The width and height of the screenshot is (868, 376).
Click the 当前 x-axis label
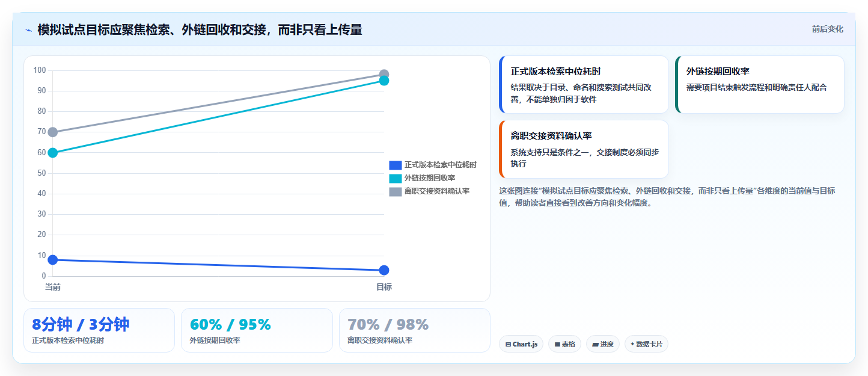[x=53, y=287]
